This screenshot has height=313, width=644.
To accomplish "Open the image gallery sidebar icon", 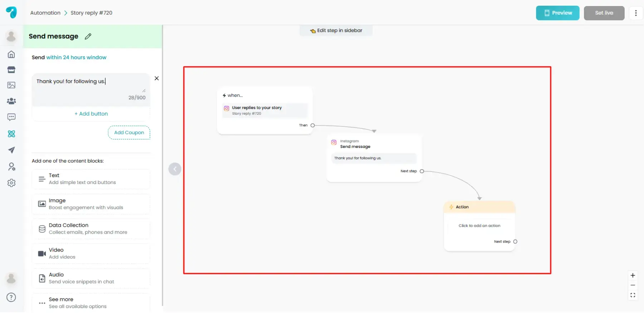I will click(11, 85).
